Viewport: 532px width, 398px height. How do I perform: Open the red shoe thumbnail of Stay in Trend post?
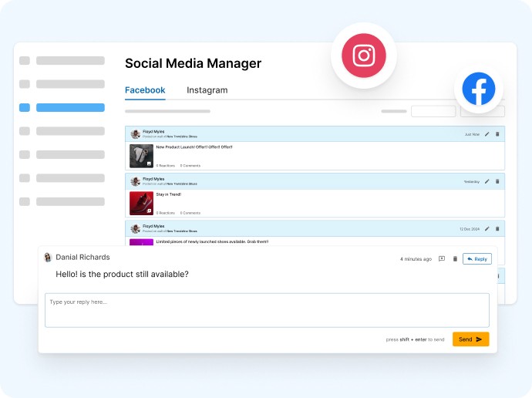(x=142, y=203)
